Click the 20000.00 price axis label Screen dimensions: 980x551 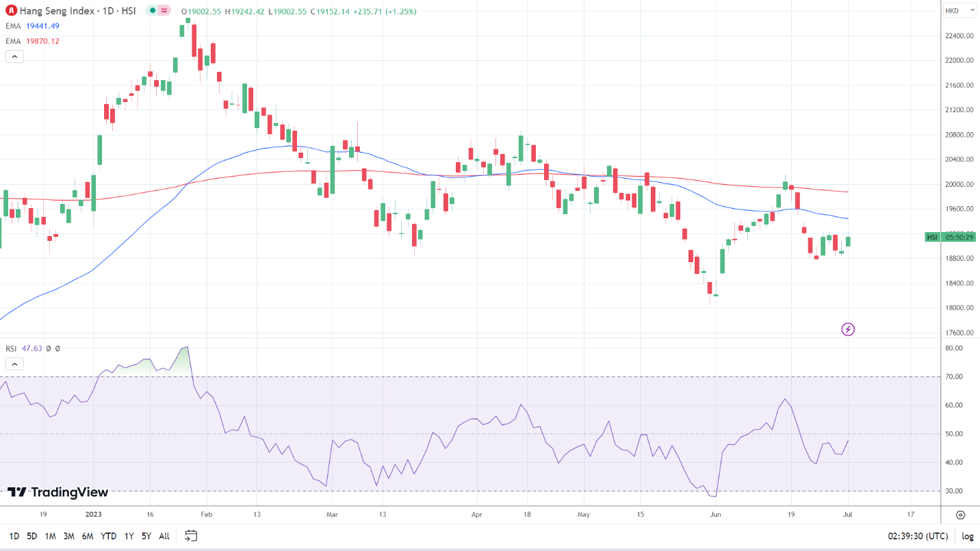(960, 184)
